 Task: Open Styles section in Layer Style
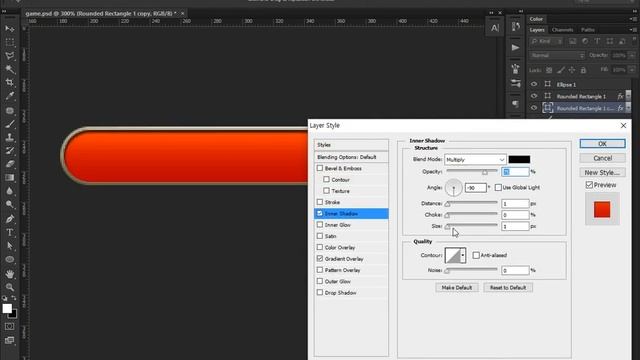pos(351,145)
